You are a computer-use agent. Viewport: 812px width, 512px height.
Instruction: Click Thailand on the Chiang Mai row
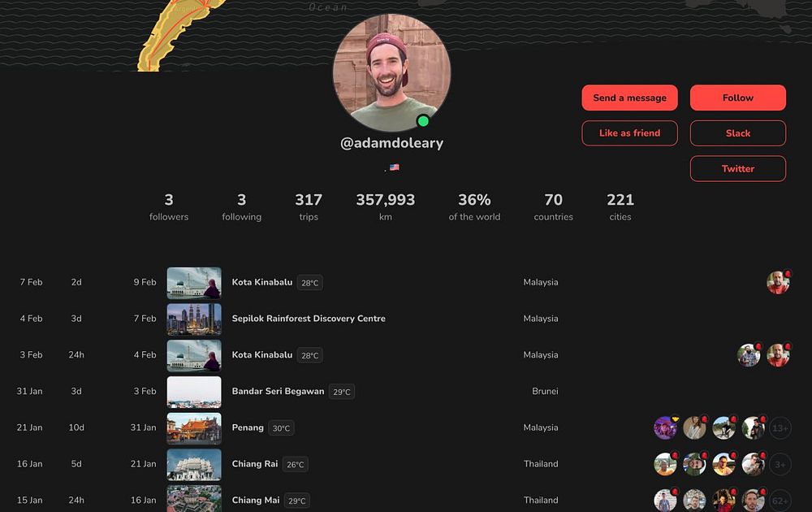pos(541,500)
